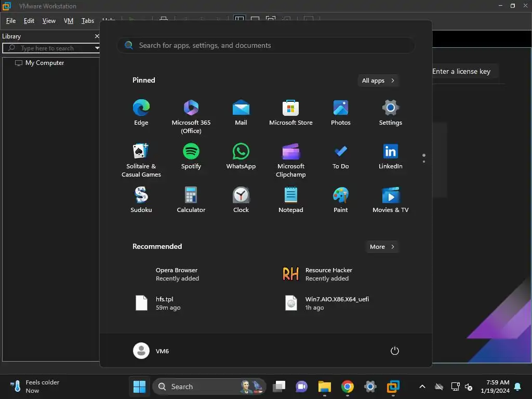Click taskbar Search box
Viewport: 532px width, 399px height.
click(x=210, y=387)
